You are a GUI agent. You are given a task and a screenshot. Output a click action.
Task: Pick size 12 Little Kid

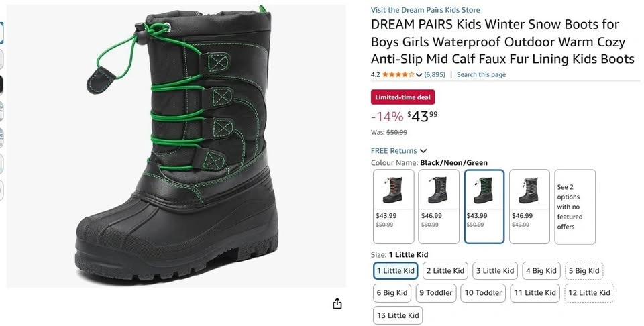tap(589, 293)
